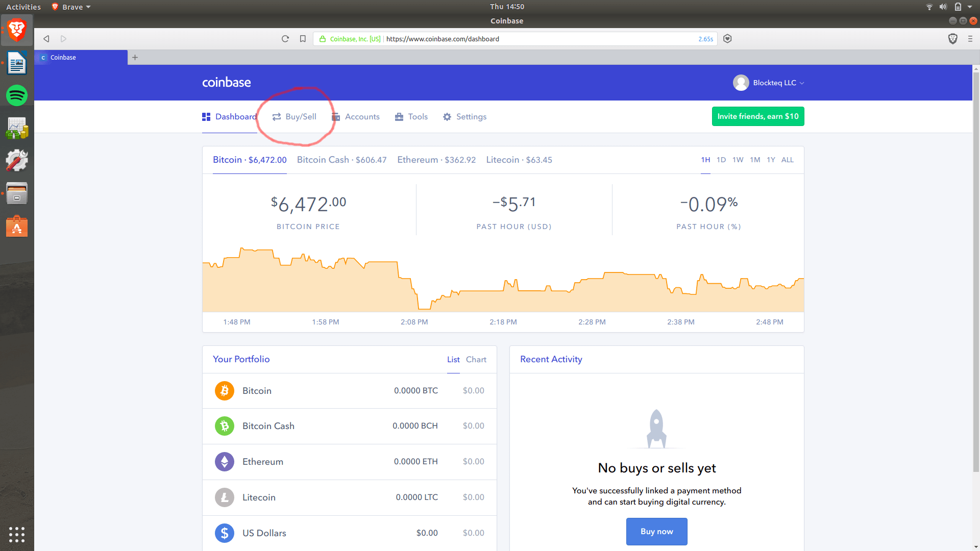The height and width of the screenshot is (551, 980).
Task: Click the coinbase logo
Action: pyautogui.click(x=226, y=82)
